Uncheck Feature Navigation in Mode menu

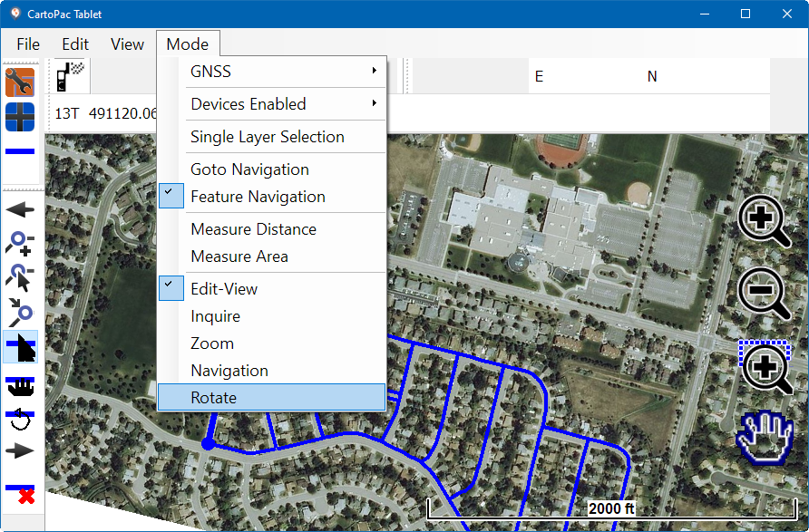click(258, 197)
